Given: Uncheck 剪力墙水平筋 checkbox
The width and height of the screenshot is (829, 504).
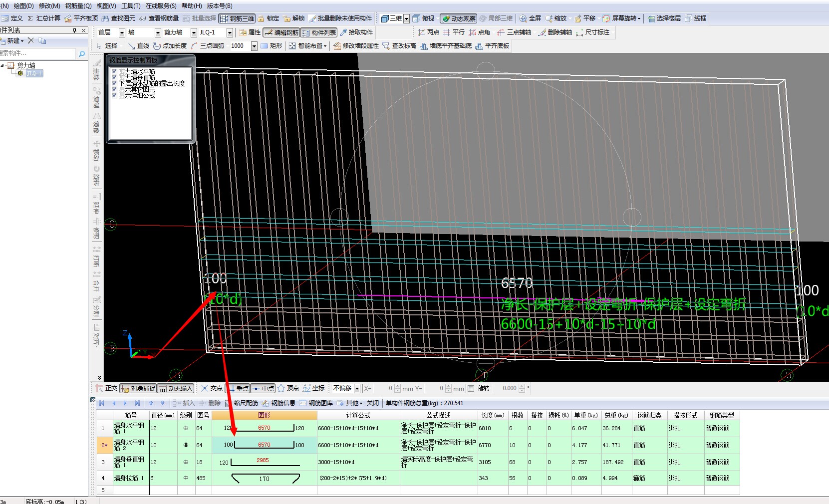Looking at the screenshot, I should [x=114, y=71].
